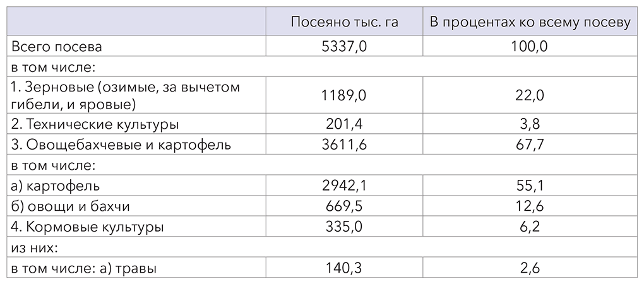
Task: Click the potato area value 2942,1
Action: [x=344, y=186]
